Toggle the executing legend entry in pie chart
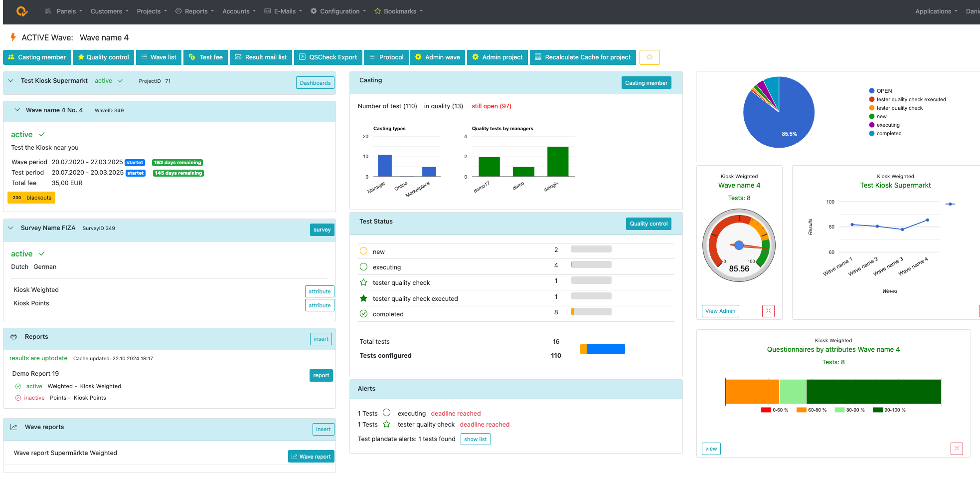The image size is (980, 479). (x=884, y=125)
